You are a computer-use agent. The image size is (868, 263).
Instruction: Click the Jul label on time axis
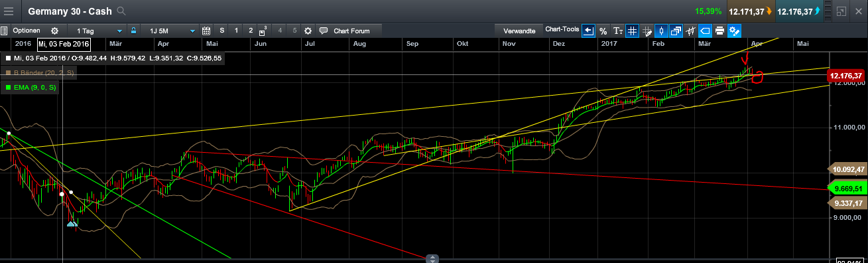309,44
